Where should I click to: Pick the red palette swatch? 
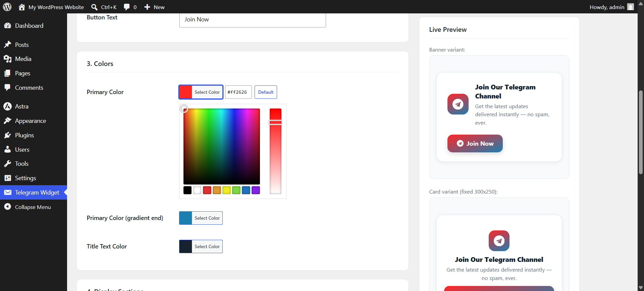(207, 190)
